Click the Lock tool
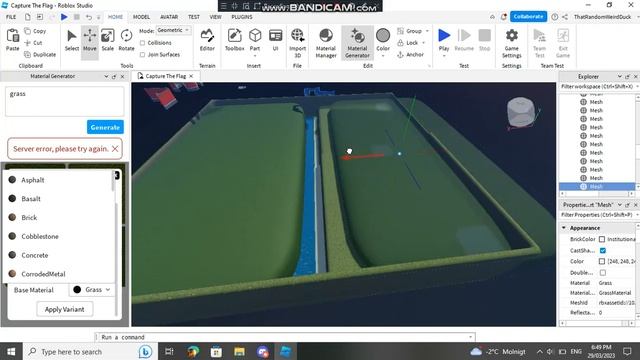Viewport: 640px width, 360px height. (x=408, y=42)
